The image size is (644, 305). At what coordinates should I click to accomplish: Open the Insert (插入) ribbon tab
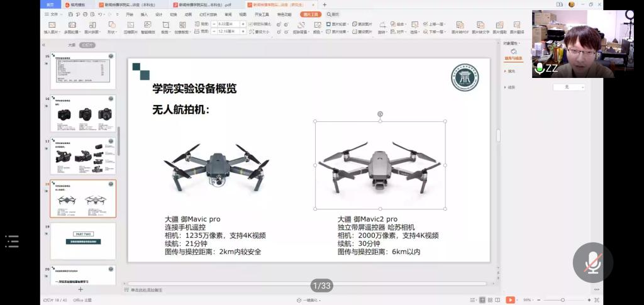(144, 14)
